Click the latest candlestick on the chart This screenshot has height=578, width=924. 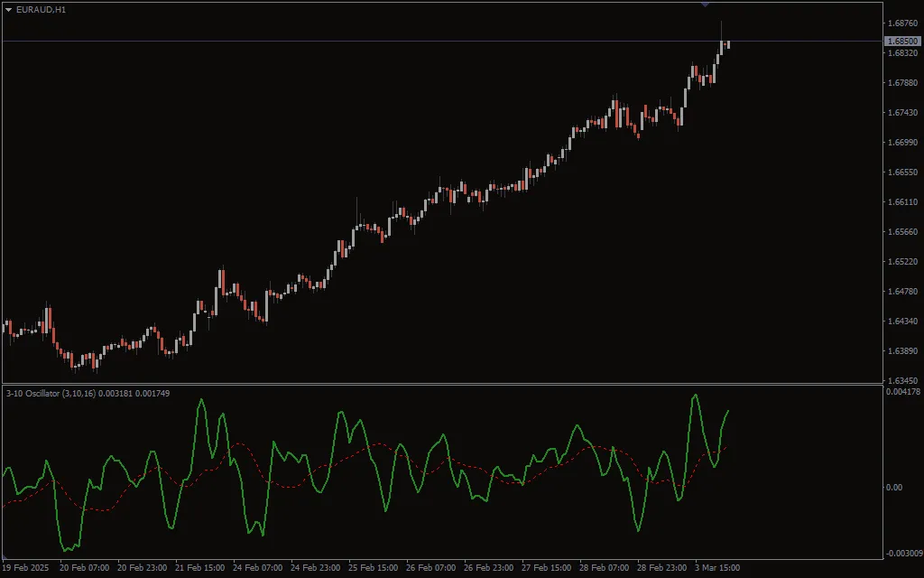click(x=727, y=44)
